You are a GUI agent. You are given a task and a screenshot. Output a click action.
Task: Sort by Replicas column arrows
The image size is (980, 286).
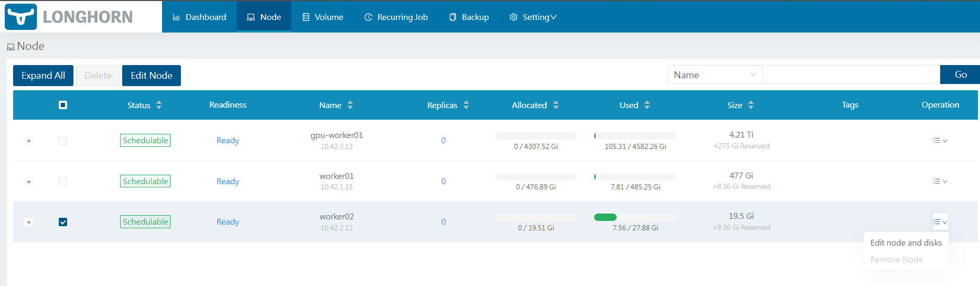466,105
